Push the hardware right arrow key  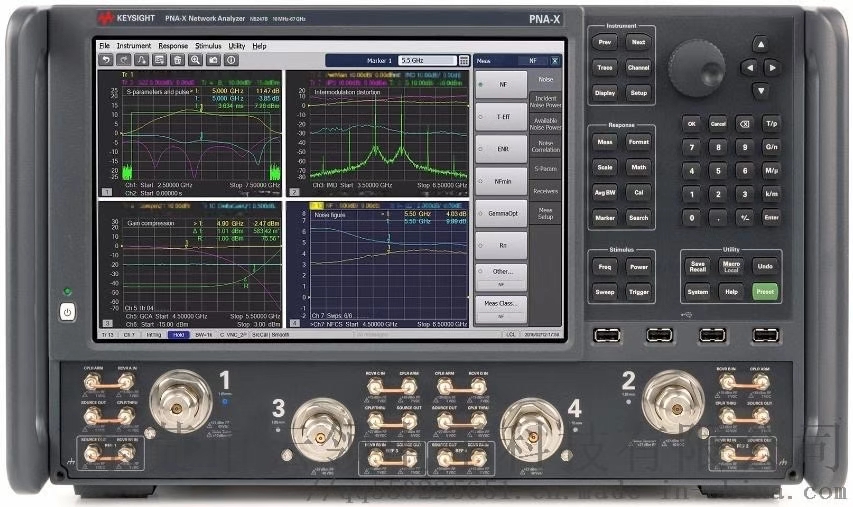(772, 68)
